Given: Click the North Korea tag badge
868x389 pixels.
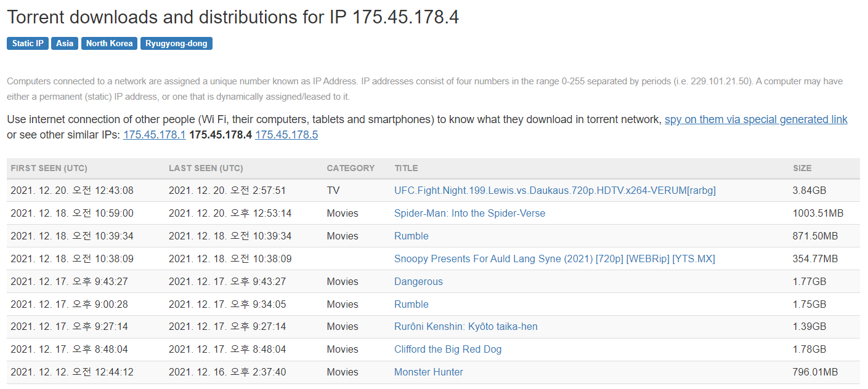Looking at the screenshot, I should point(109,43).
